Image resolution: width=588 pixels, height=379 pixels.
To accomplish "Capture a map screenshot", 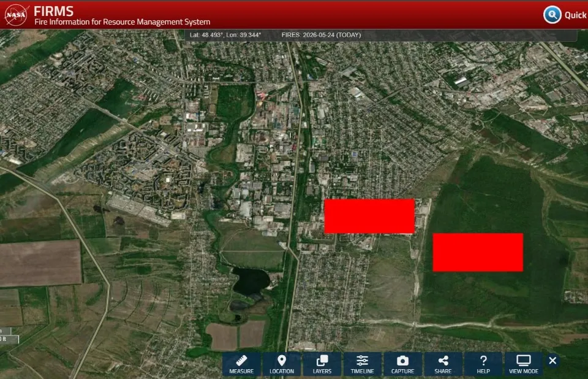I will tap(403, 364).
